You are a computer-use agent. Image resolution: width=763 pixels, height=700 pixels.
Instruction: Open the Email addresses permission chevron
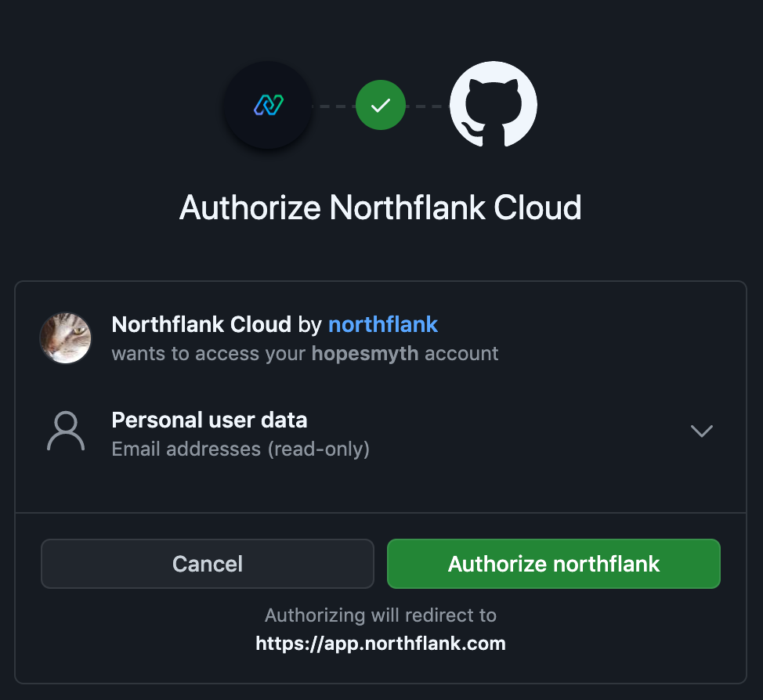[701, 431]
